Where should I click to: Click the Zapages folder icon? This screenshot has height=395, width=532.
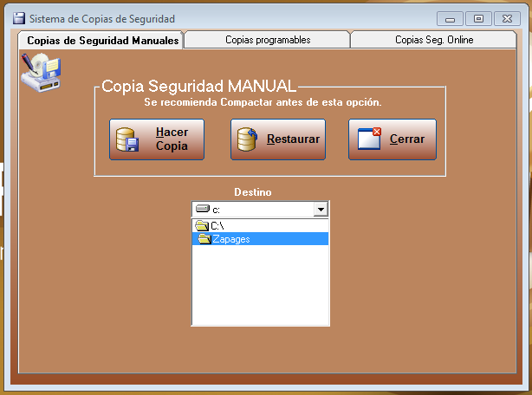pyautogui.click(x=204, y=239)
